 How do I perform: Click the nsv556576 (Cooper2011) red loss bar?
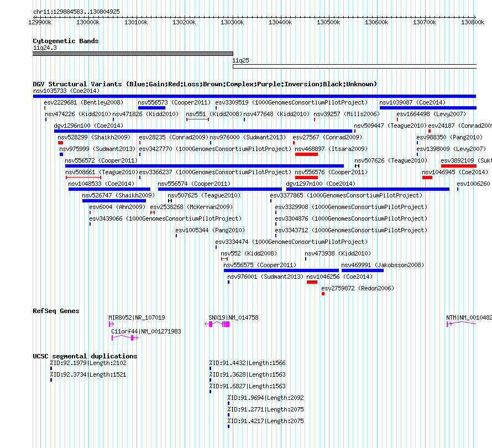pos(307,178)
